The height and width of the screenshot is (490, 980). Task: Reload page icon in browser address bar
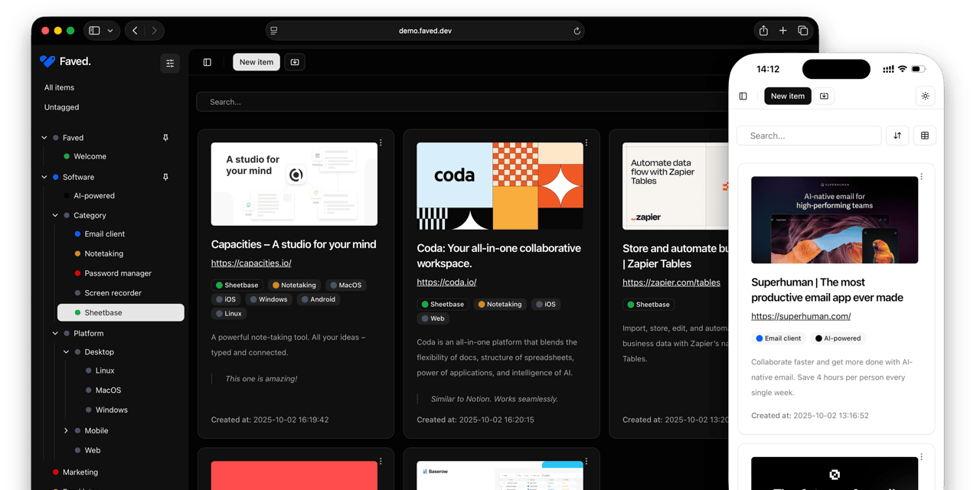tap(577, 31)
